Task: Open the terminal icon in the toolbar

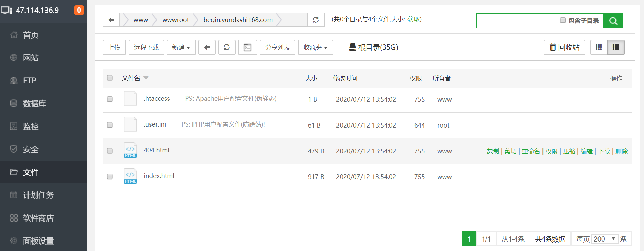Action: (x=247, y=47)
